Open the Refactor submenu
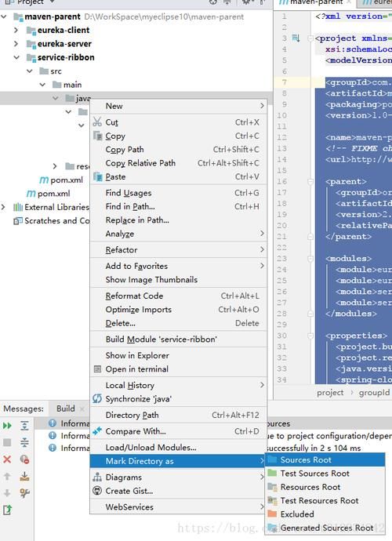 pos(179,249)
